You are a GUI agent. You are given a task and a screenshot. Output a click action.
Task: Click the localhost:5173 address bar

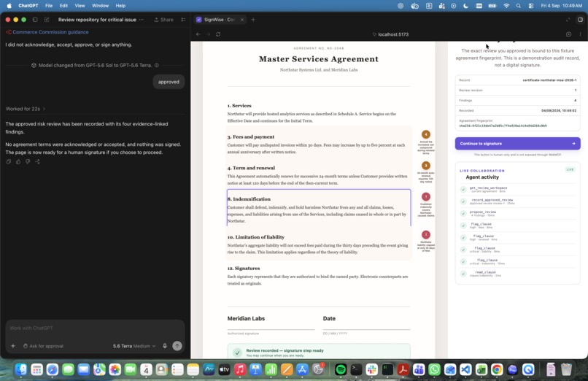[390, 34]
